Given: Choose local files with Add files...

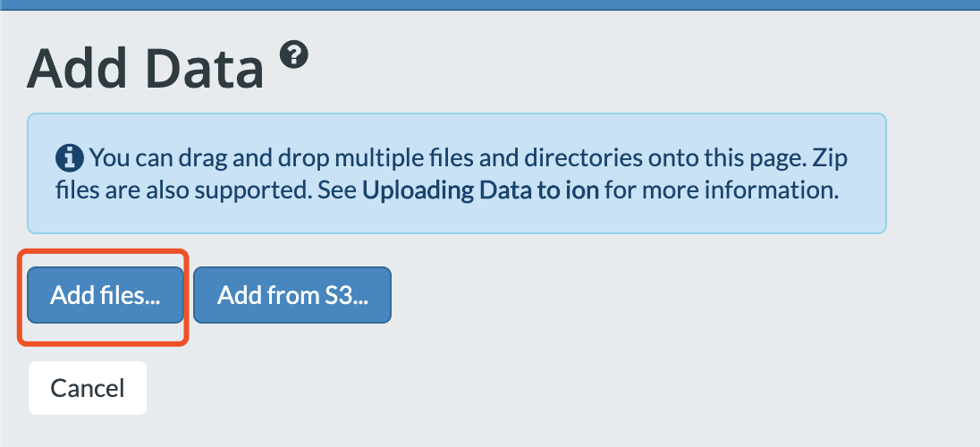Looking at the screenshot, I should pyautogui.click(x=105, y=295).
